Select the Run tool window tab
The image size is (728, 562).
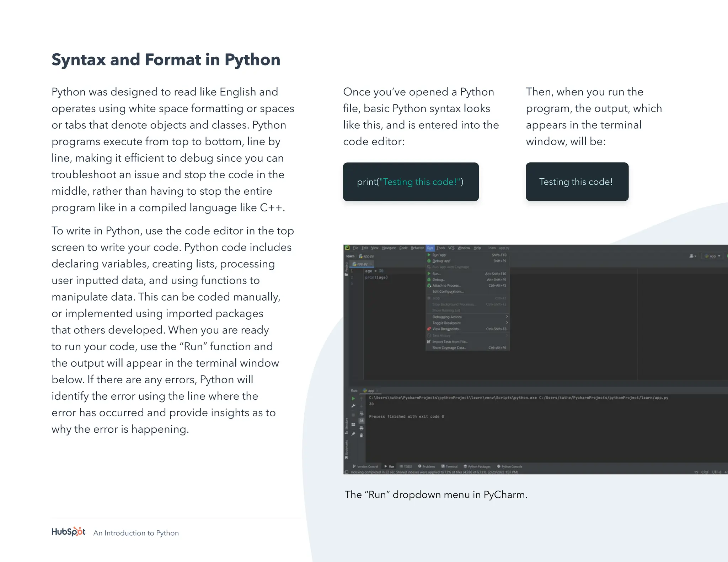390,466
